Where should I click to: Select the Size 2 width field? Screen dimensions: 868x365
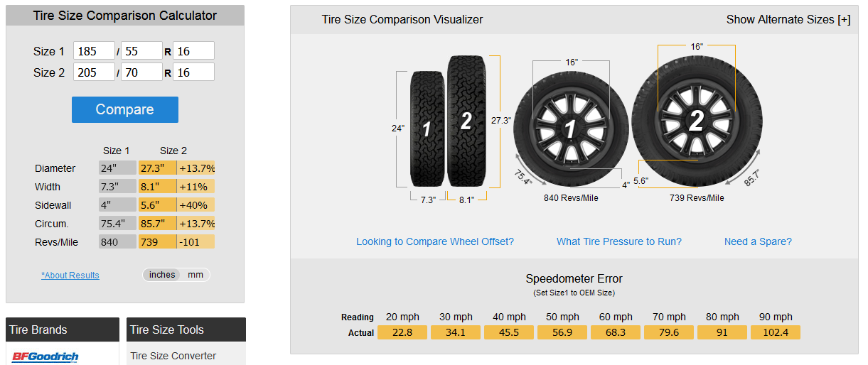click(94, 72)
